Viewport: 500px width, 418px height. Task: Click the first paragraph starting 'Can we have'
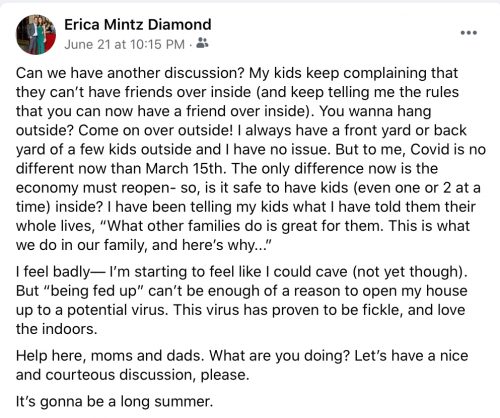coord(251,159)
